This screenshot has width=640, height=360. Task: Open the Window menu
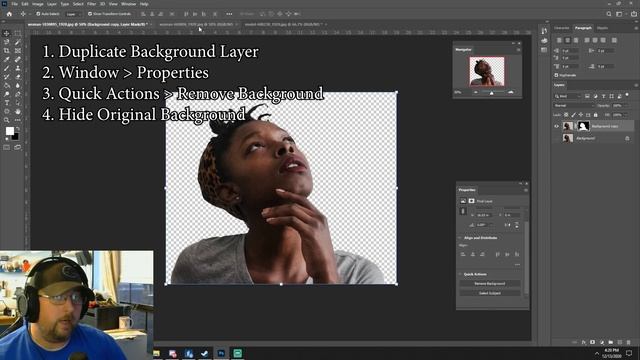tap(128, 4)
